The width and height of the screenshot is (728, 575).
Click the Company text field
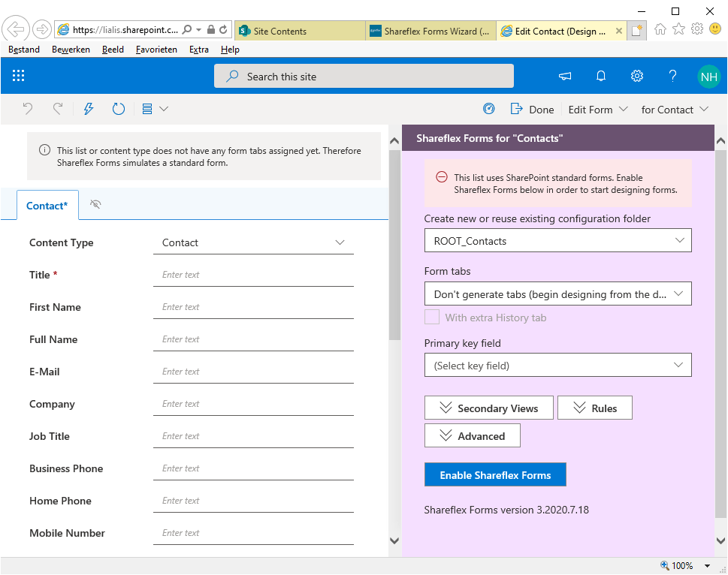pyautogui.click(x=253, y=404)
